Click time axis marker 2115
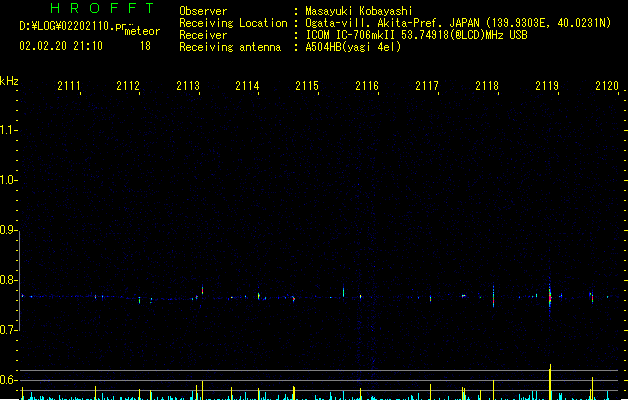This screenshot has height=400, width=629. (x=307, y=85)
